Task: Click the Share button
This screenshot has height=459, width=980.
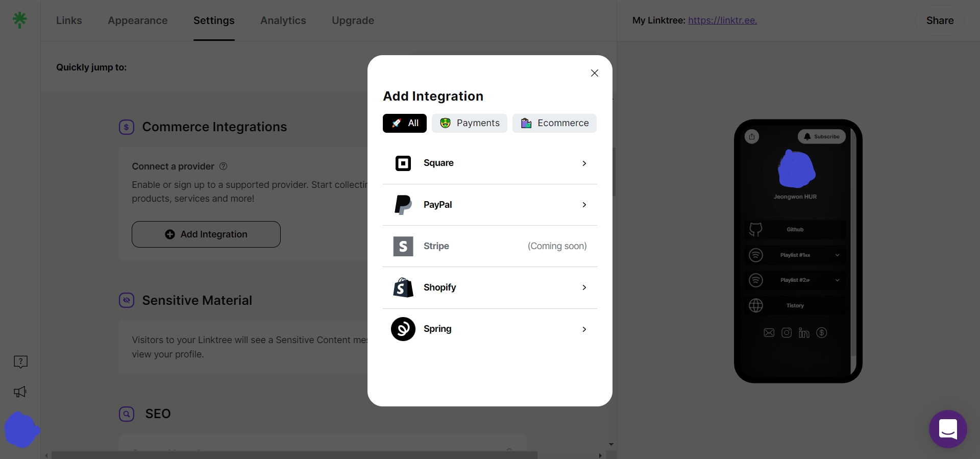Action: coord(940,20)
